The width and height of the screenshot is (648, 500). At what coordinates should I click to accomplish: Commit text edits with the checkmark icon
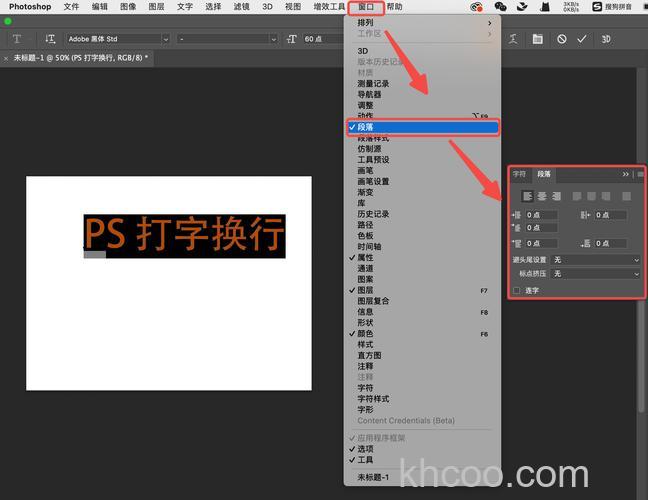point(582,39)
